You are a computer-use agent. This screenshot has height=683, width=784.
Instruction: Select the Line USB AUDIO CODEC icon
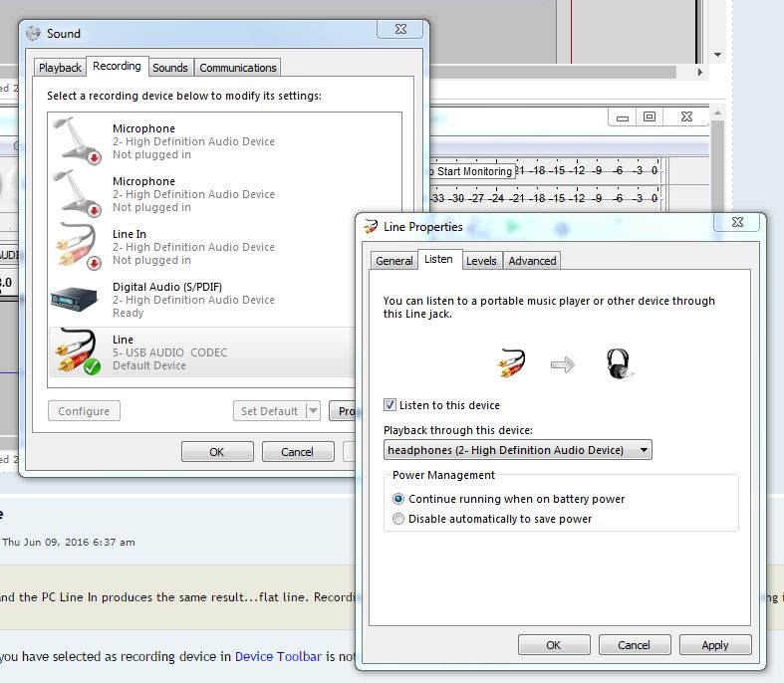pos(77,351)
